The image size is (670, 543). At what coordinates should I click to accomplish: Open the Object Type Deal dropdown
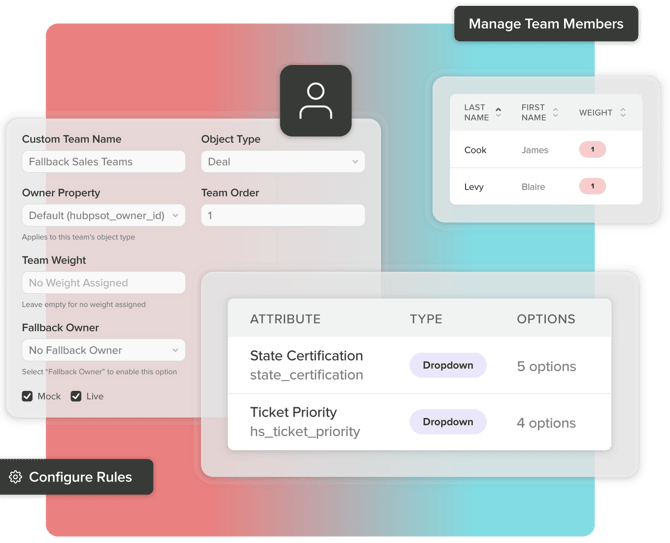(283, 161)
